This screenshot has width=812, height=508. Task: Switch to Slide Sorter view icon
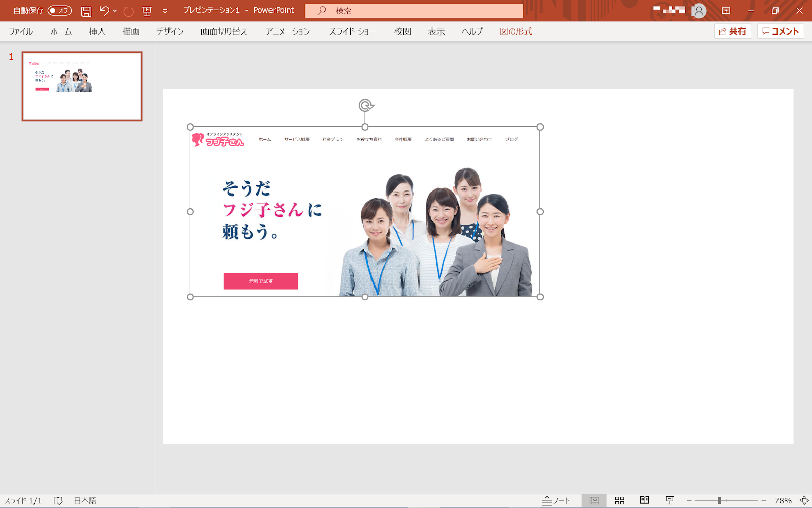coord(620,501)
